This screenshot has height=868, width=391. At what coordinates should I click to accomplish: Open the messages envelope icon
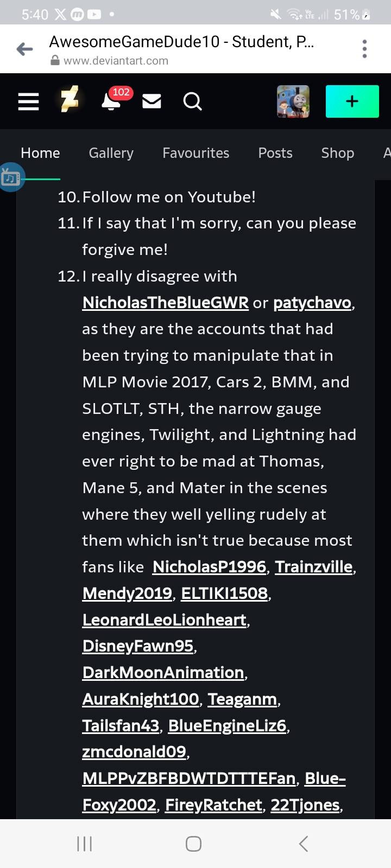coord(152,101)
